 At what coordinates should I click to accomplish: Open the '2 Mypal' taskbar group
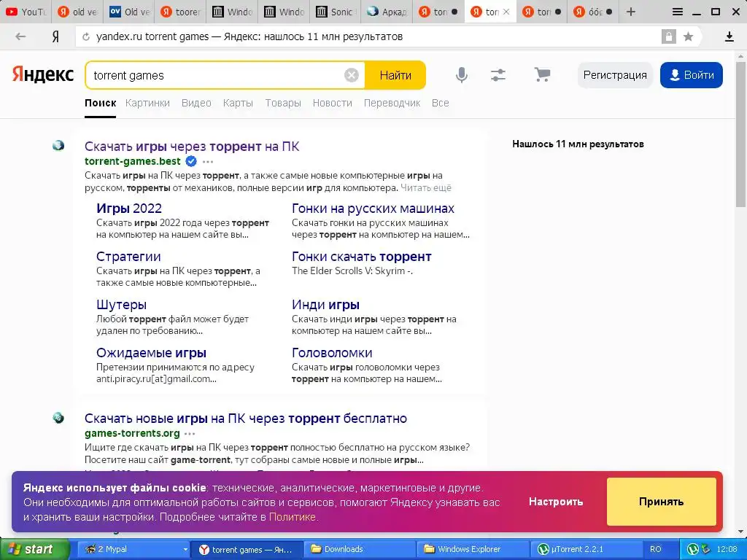click(133, 549)
